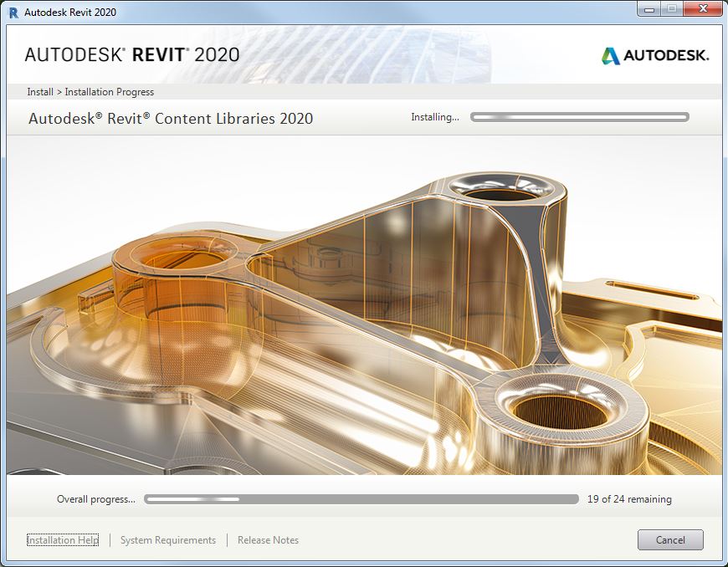Click the Overall progress bar
728x567 pixels.
click(x=361, y=499)
